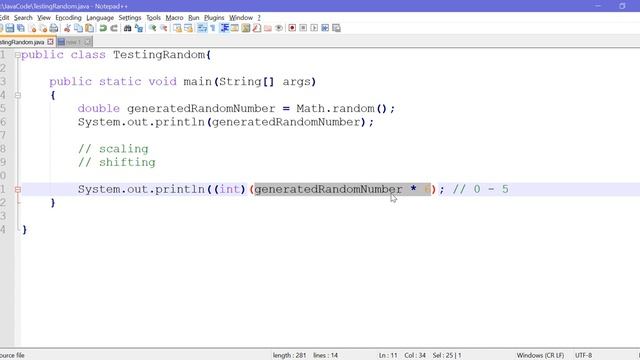This screenshot has height=360, width=640.
Task: Toggle Word Wrap toolbar button
Action: (202, 28)
